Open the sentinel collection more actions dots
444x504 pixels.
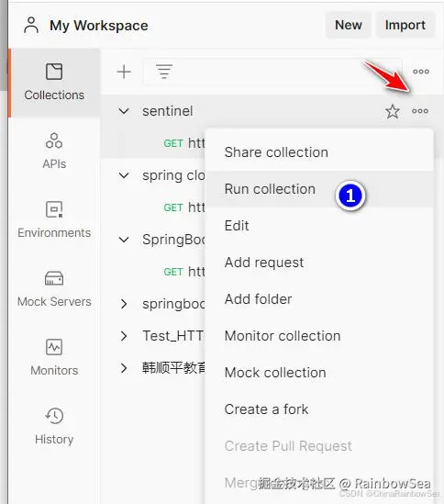click(x=420, y=111)
